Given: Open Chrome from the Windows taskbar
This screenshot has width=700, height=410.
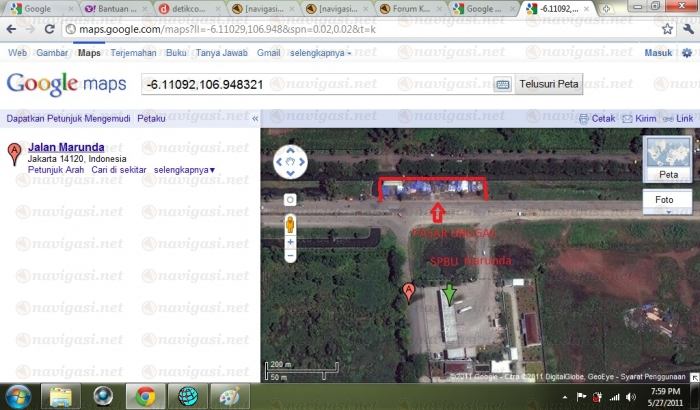Looking at the screenshot, I should point(145,395).
